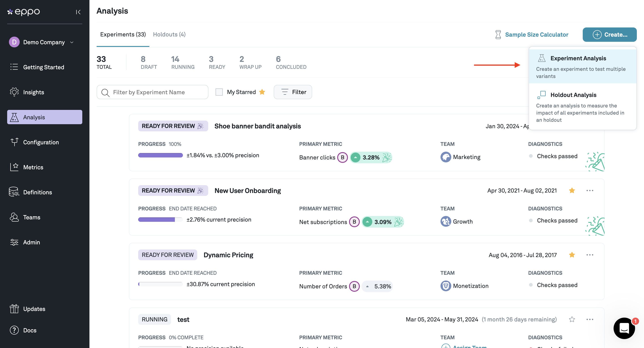The height and width of the screenshot is (348, 644).
Task: Open the Metrics page
Action: click(x=33, y=167)
